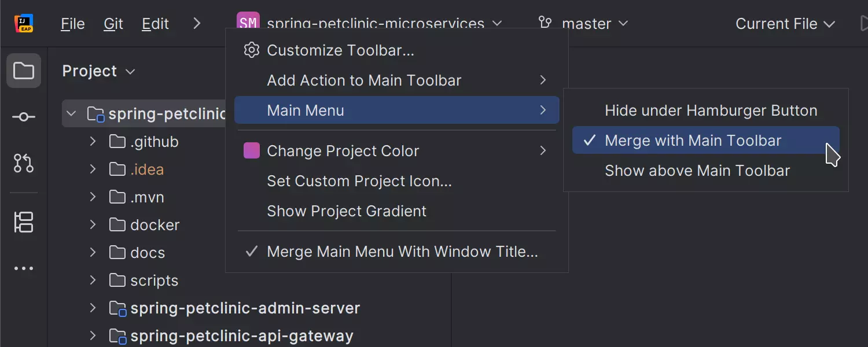Open the Current File run configuration dropdown
Viewport: 868px width, 347px height.
785,24
